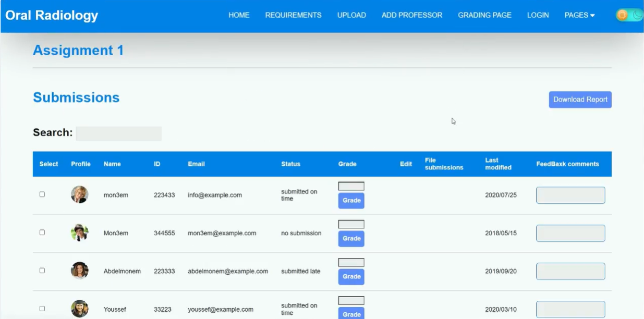Check the checkbox in Youssef's row
Viewport: 644px width, 319px height.
point(42,309)
